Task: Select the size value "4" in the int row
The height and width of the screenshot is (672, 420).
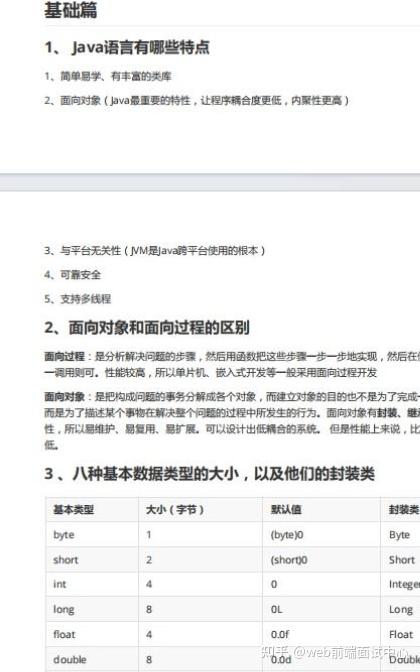Action: coord(149,584)
